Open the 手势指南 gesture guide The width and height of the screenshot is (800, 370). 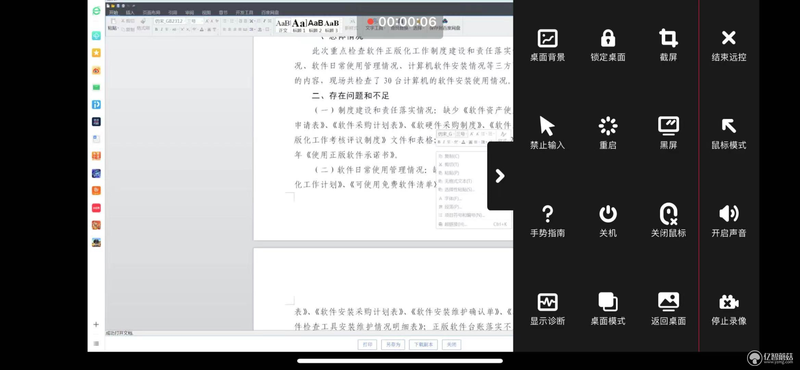click(x=547, y=221)
